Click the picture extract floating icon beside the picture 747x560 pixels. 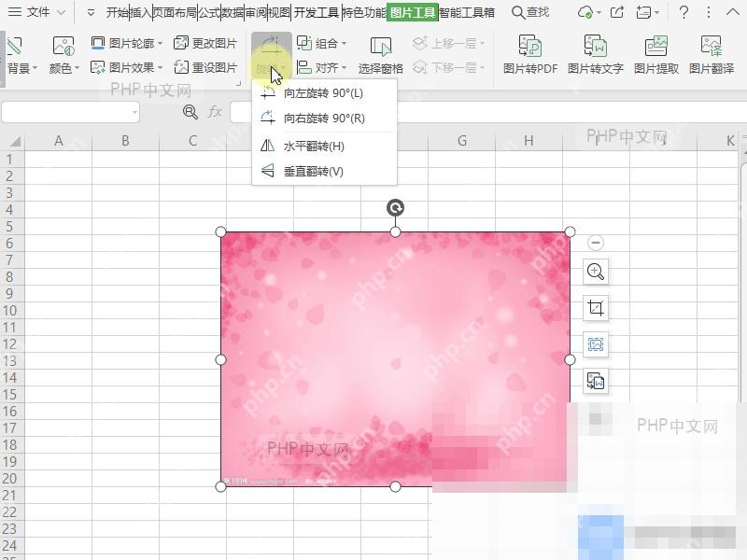pos(596,344)
